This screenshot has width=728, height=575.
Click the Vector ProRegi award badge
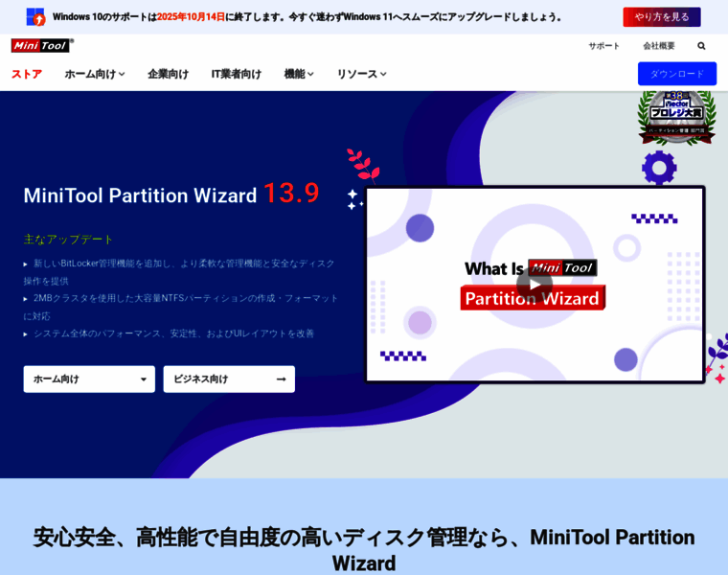pos(676,118)
